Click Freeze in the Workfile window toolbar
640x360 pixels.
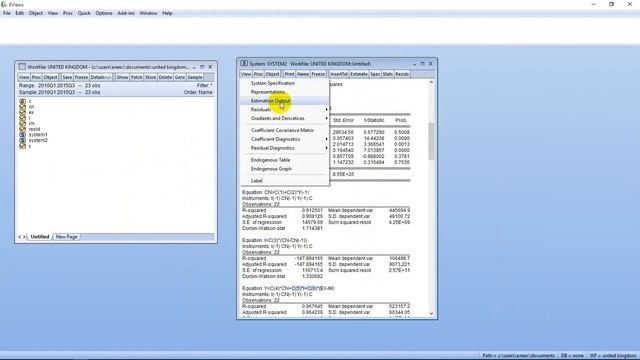click(x=81, y=78)
